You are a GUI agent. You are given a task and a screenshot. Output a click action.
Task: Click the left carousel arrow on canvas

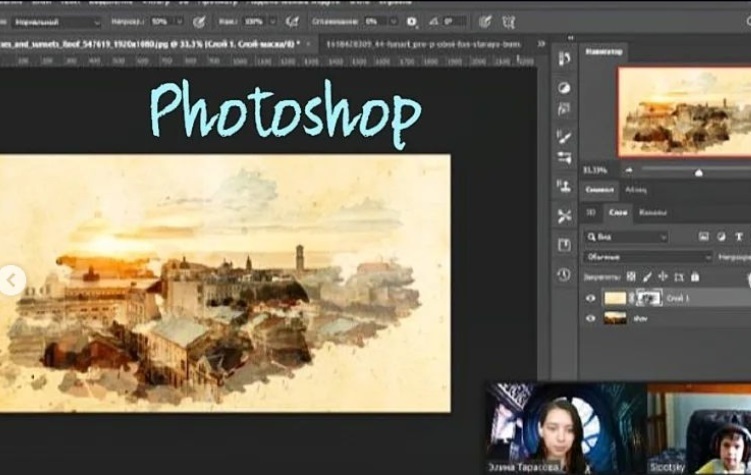11,281
